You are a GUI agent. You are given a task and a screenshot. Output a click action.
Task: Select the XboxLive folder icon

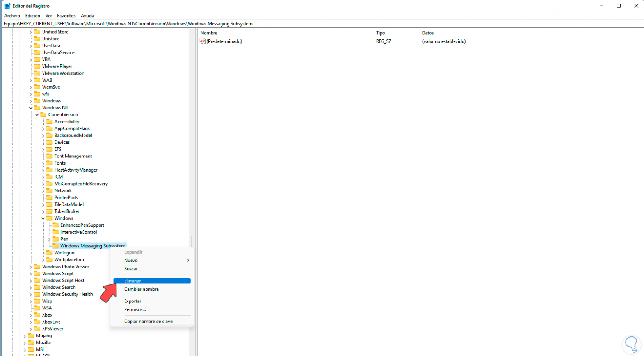coord(37,322)
